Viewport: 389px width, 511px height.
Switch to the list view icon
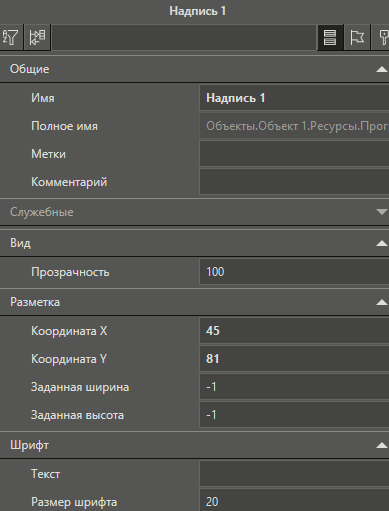point(330,37)
